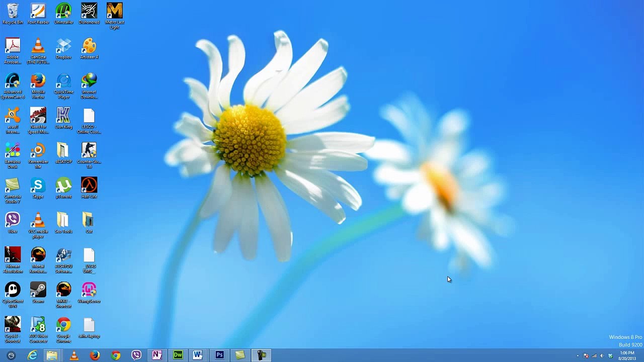This screenshot has height=362, width=644.
Task: Select the Steam desktop shortcut
Action: pos(38,293)
